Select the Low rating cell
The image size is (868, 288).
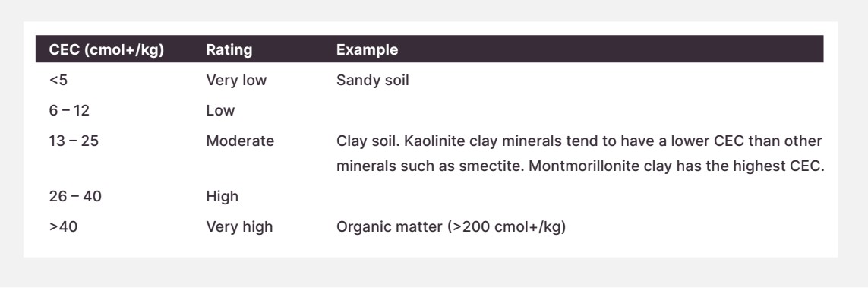tap(220, 111)
